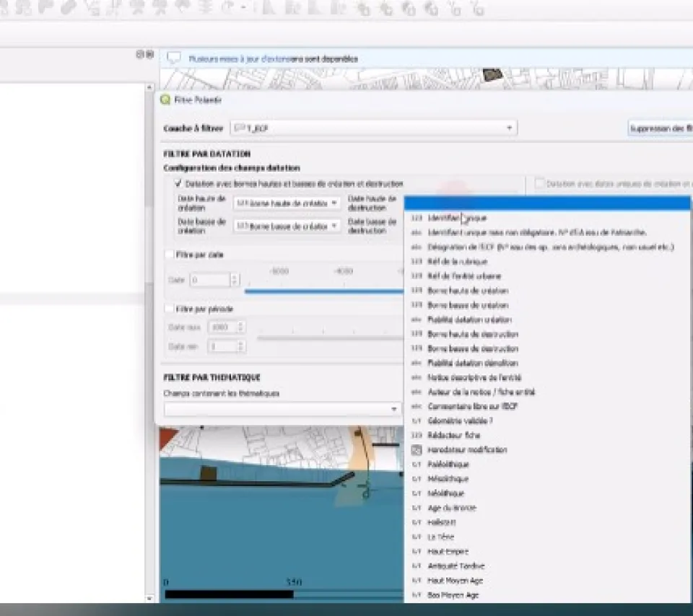The image size is (693, 616).
Task: Click the left panel scrollbar down arrow
Action: click(149, 599)
